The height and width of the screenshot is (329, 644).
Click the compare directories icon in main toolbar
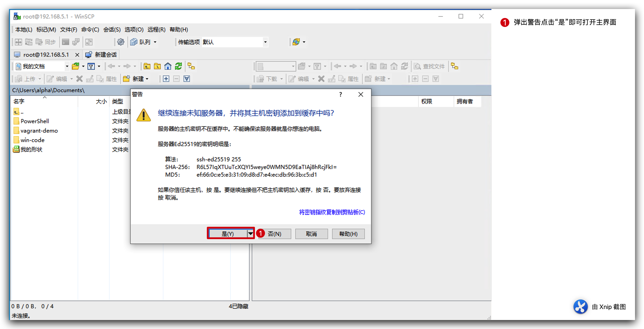point(18,42)
